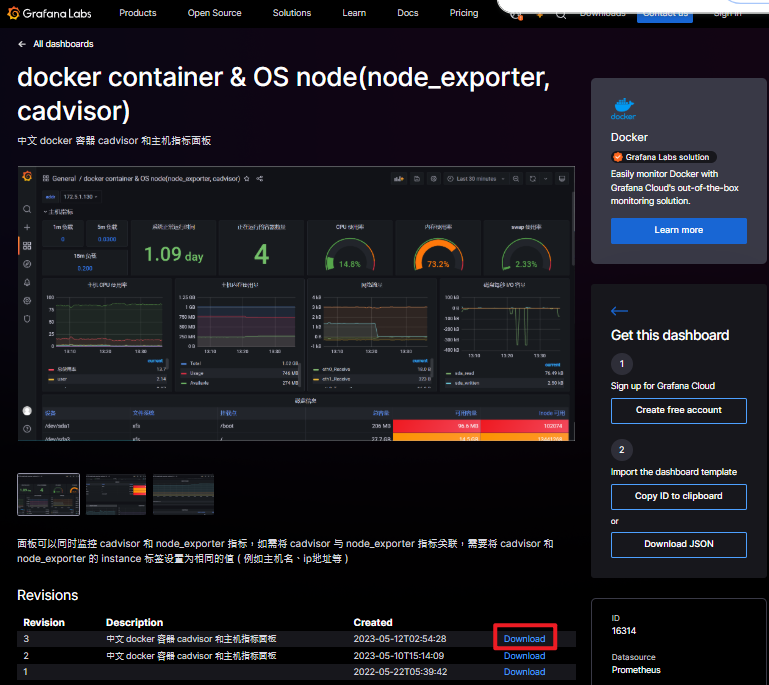Viewport: 769px width, 685px height.
Task: Download revision 1 of the dashboard
Action: click(x=524, y=672)
